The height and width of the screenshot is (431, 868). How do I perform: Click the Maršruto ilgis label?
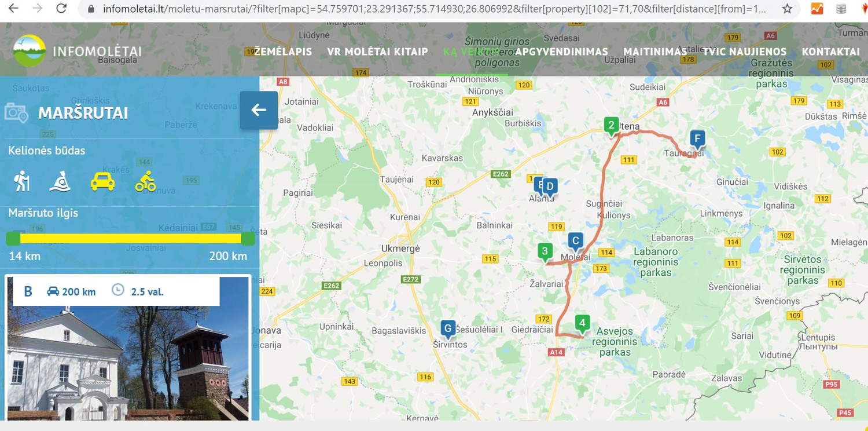pyautogui.click(x=43, y=213)
